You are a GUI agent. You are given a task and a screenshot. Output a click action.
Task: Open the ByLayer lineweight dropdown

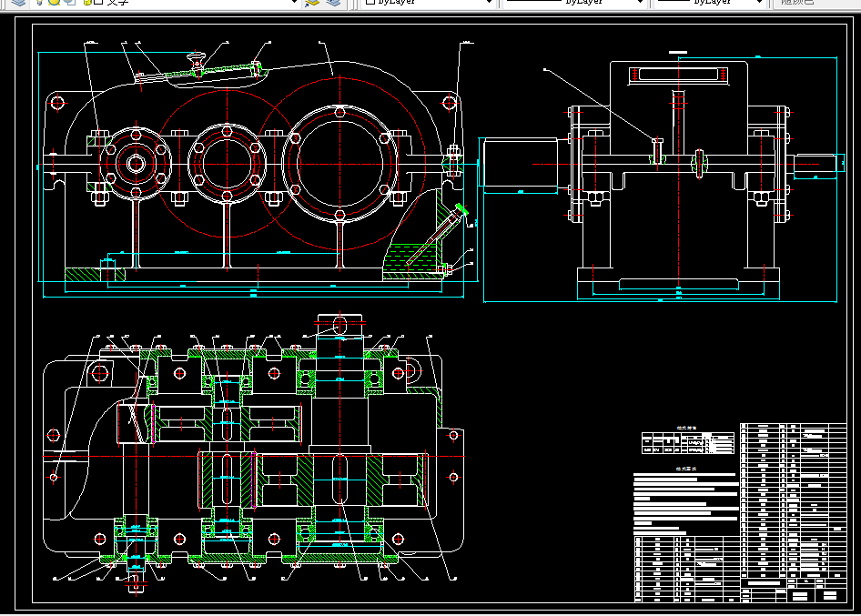click(759, 2)
